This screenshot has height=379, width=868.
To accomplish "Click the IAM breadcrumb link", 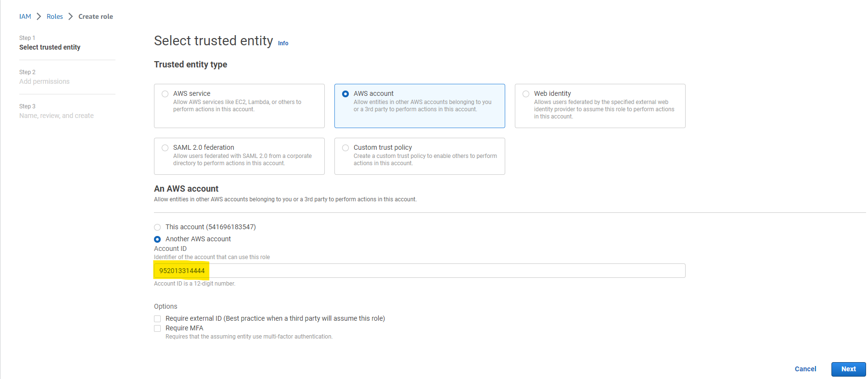I will pos(25,16).
